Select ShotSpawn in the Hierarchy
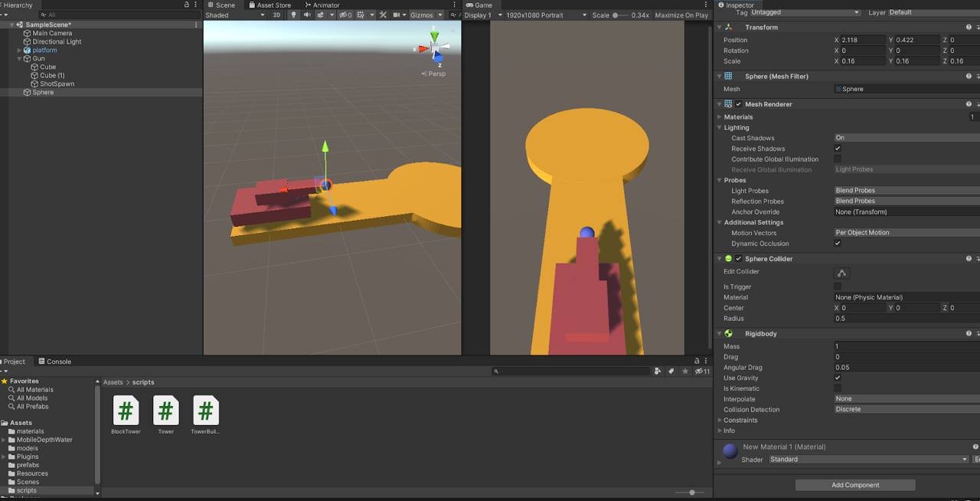Image resolution: width=980 pixels, height=501 pixels. [x=57, y=83]
